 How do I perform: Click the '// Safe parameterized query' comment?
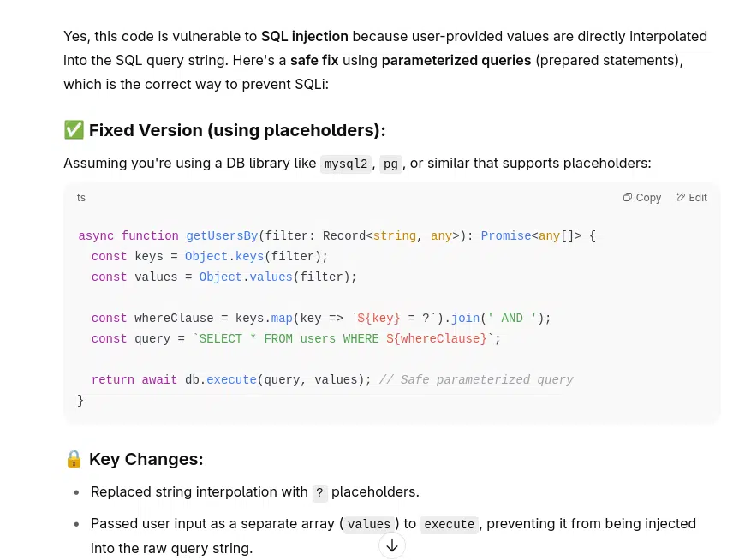pos(476,379)
